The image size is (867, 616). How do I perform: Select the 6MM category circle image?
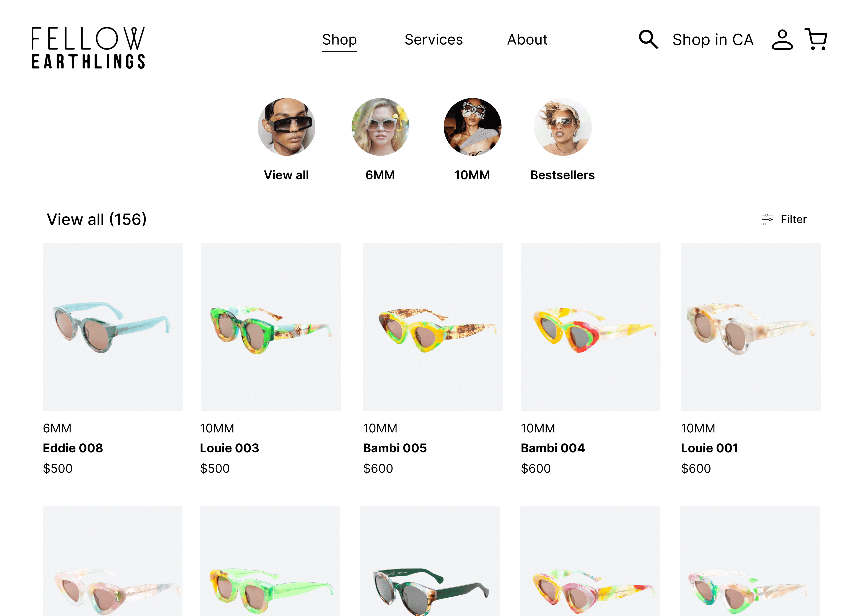click(x=380, y=127)
